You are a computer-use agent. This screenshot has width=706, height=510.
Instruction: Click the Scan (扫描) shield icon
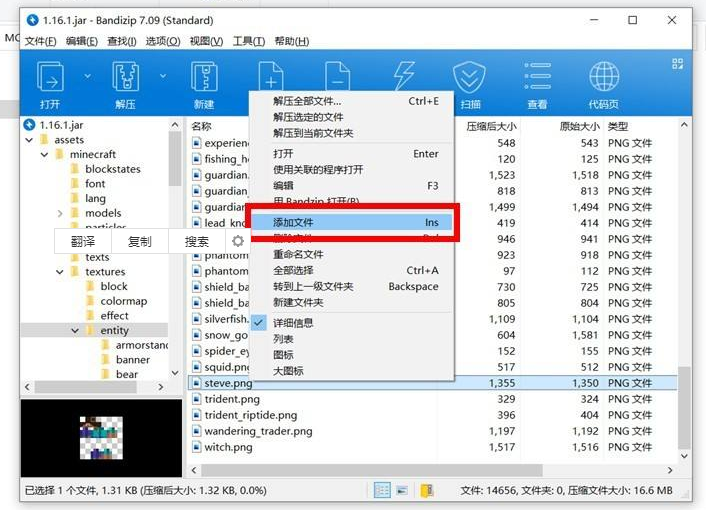tap(469, 77)
